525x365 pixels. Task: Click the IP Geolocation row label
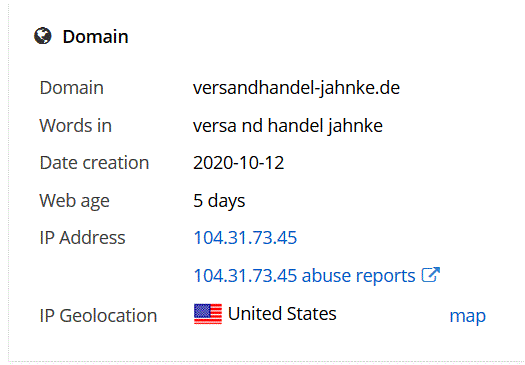click(x=98, y=316)
